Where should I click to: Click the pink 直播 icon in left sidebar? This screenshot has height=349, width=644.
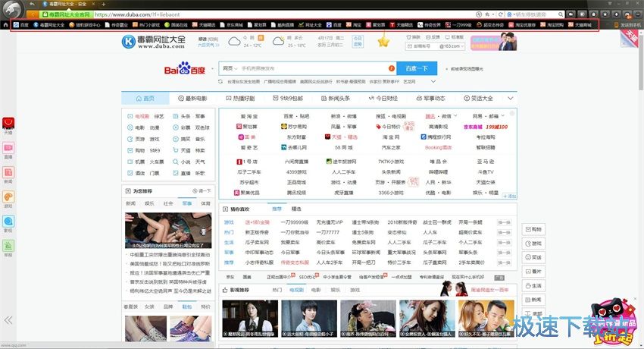8,148
